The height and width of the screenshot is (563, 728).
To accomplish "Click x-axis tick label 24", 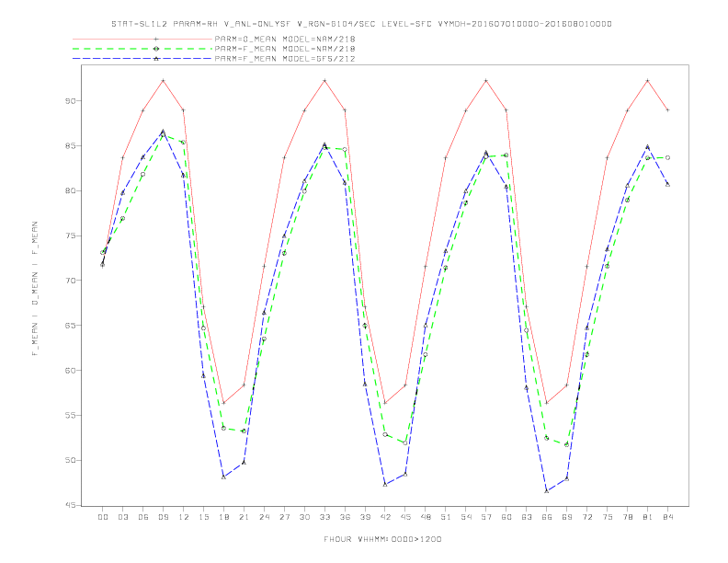I will pyautogui.click(x=264, y=517).
